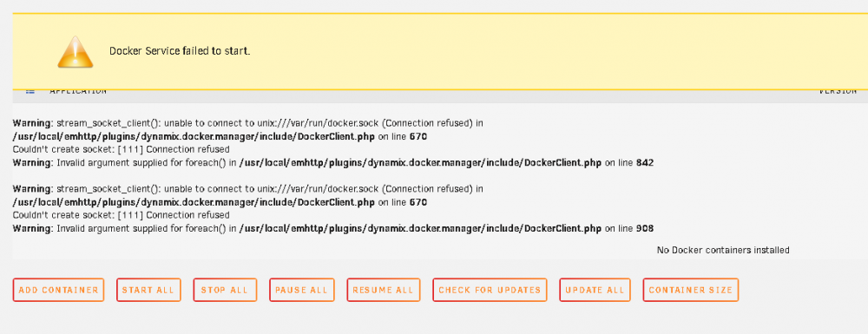Image resolution: width=868 pixels, height=334 pixels.
Task: Select the RESUME ALL button
Action: [383, 290]
